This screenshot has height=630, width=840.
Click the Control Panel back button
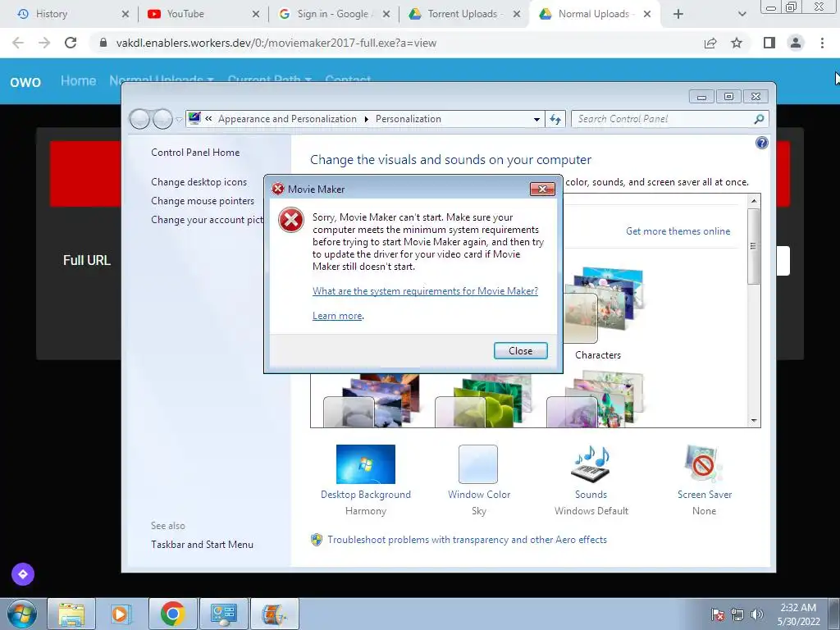point(139,119)
